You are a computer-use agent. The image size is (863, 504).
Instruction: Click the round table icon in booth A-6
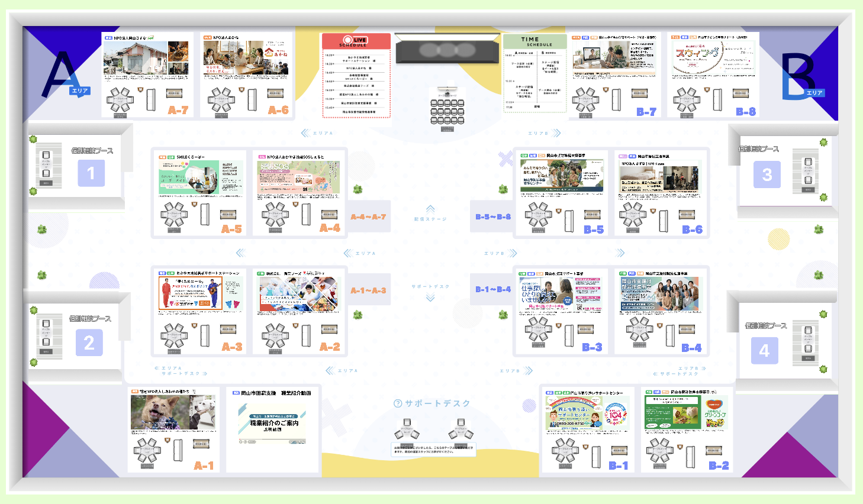click(x=221, y=100)
